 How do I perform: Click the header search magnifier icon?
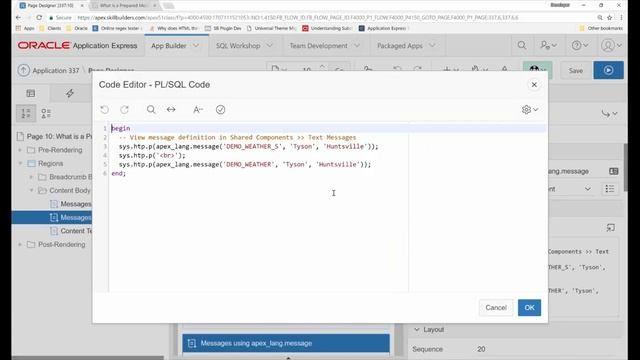(522, 45)
